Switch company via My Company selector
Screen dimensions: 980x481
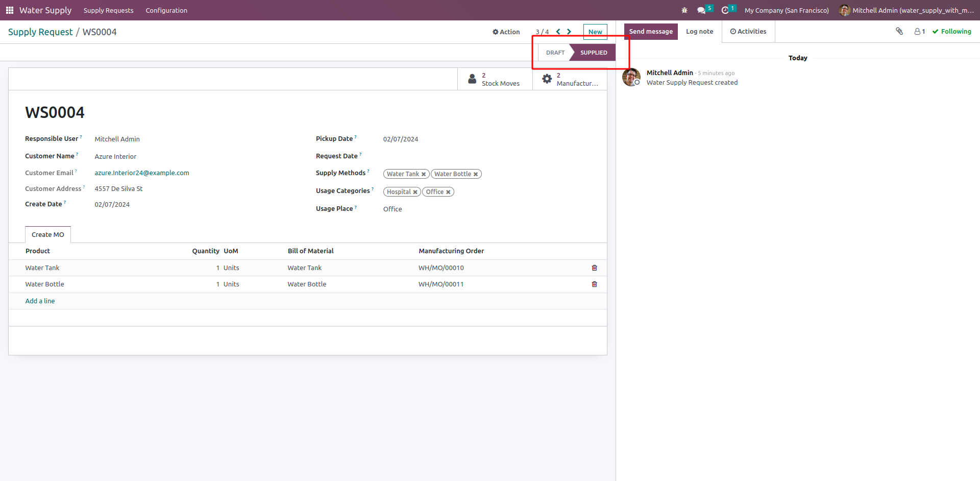point(787,10)
